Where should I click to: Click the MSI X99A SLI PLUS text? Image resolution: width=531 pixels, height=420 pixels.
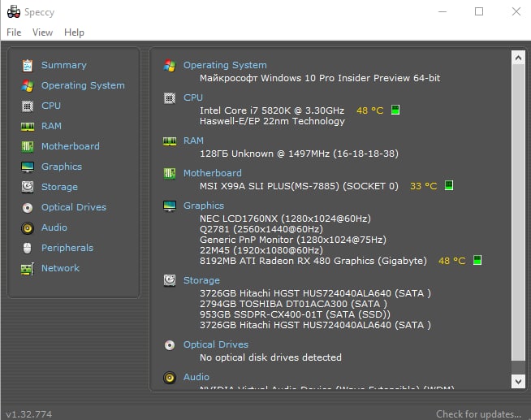(299, 186)
